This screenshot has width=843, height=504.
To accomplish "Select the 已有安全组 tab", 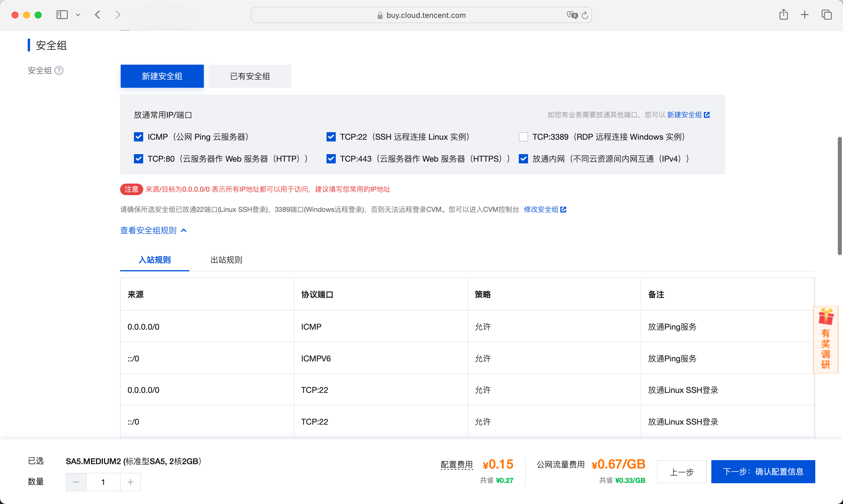I will point(250,76).
